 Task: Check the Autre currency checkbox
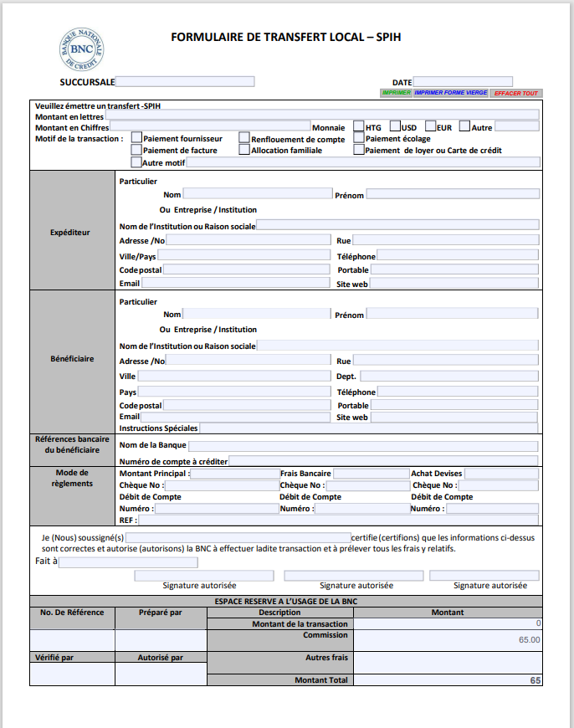465,126
